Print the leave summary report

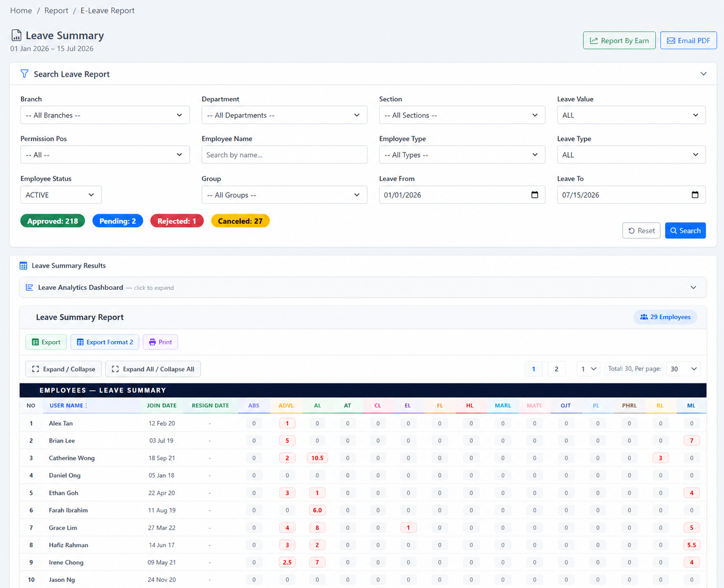[160, 342]
